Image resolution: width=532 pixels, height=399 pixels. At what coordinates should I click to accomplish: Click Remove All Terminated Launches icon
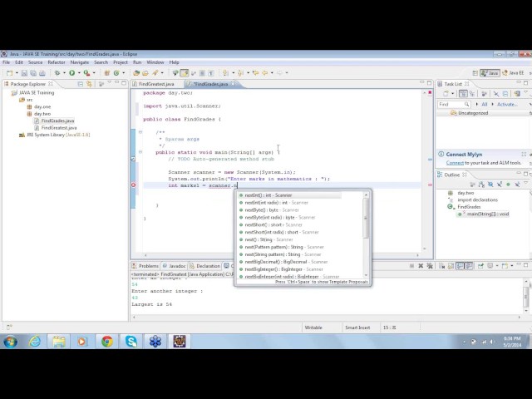430,266
